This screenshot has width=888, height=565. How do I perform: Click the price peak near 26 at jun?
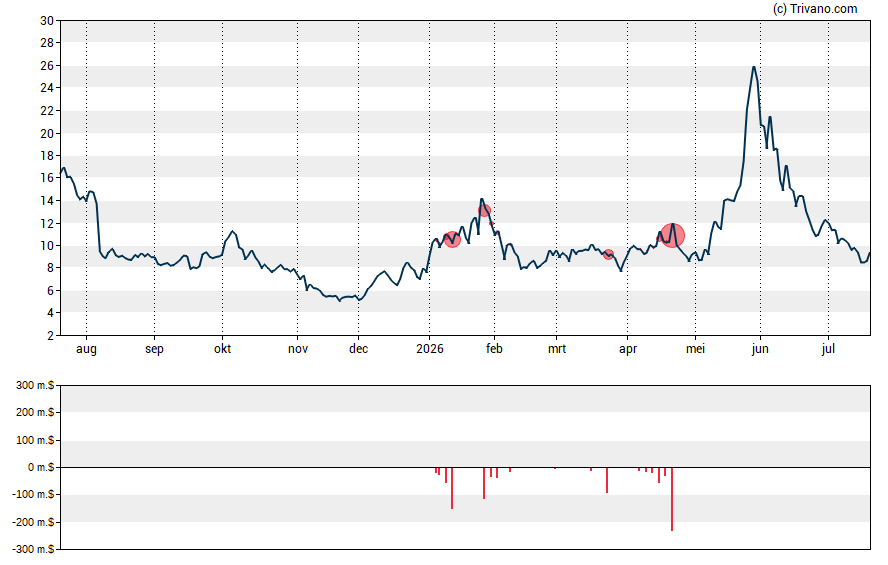click(x=754, y=67)
